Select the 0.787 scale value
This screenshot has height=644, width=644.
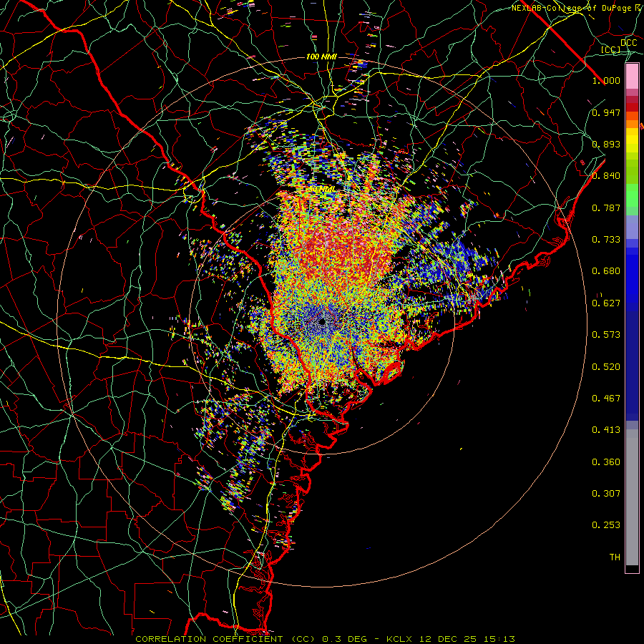coord(606,208)
